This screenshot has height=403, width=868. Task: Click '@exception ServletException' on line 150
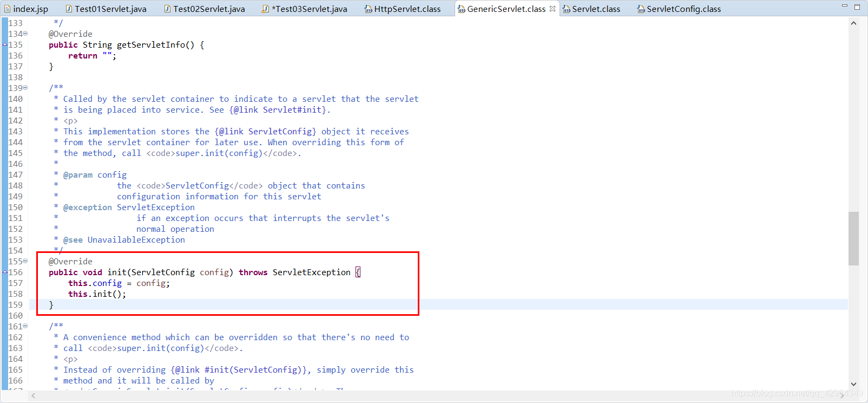coord(129,207)
